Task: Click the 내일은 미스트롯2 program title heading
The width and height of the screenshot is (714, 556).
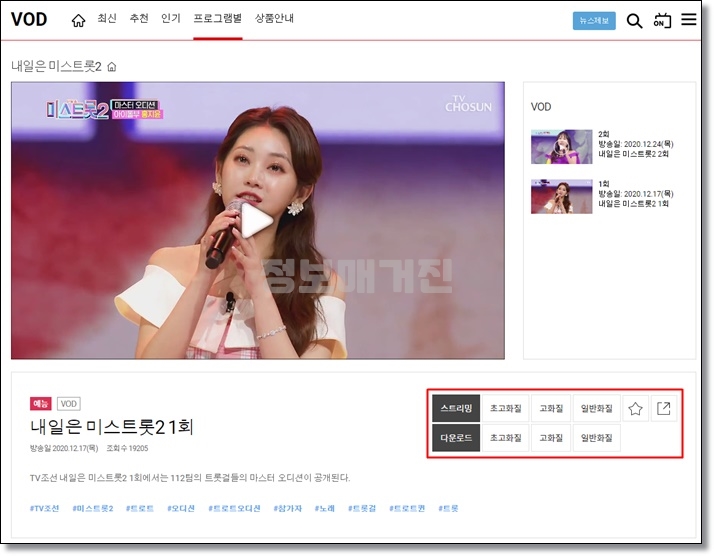Action: pos(56,66)
